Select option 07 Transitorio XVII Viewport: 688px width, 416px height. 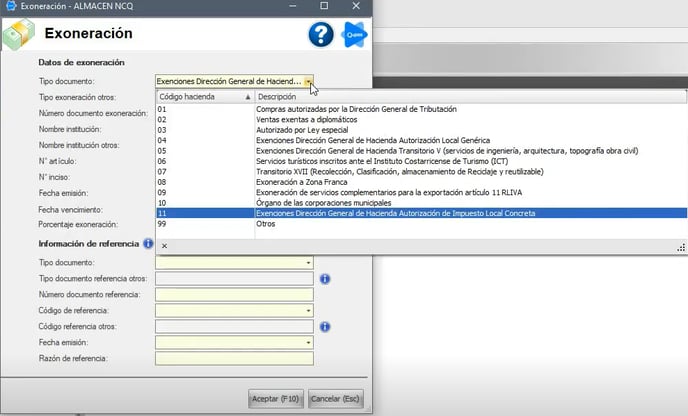(x=422, y=172)
